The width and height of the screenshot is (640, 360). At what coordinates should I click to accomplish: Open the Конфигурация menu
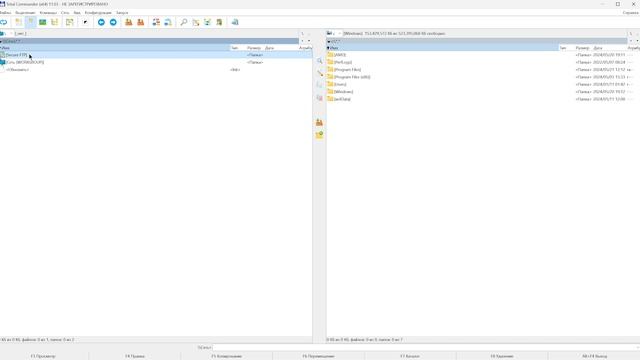point(98,13)
